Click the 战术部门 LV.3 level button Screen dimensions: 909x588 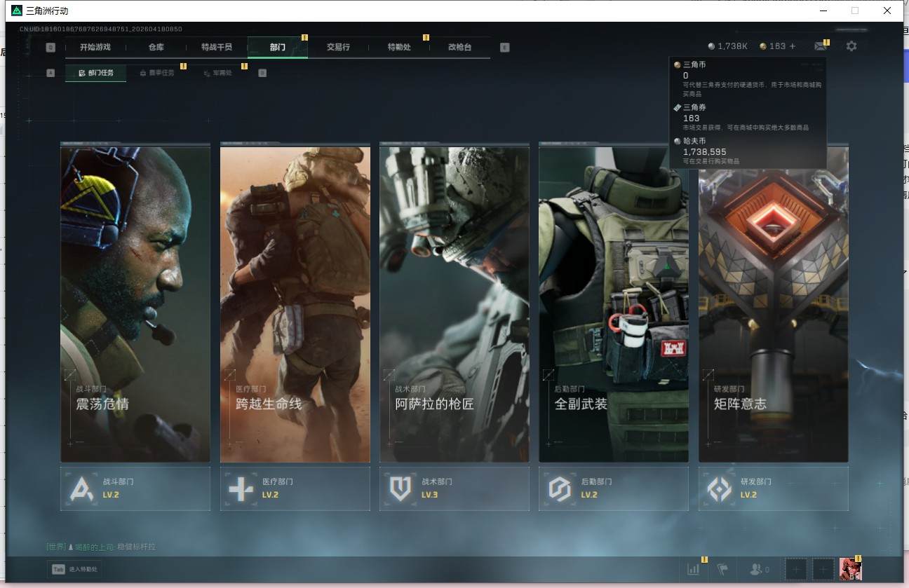pyautogui.click(x=454, y=488)
